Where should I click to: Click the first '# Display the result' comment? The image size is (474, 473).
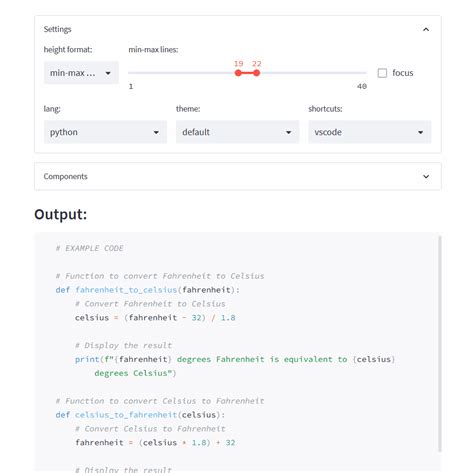pos(123,346)
